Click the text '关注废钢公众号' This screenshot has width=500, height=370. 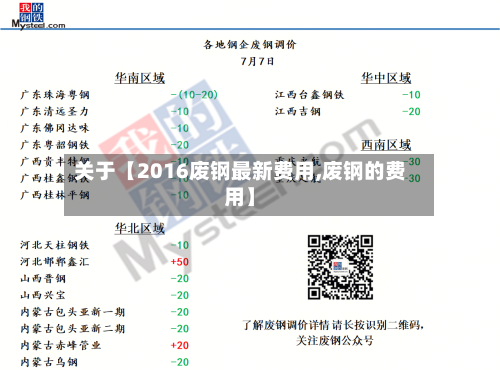(335, 341)
